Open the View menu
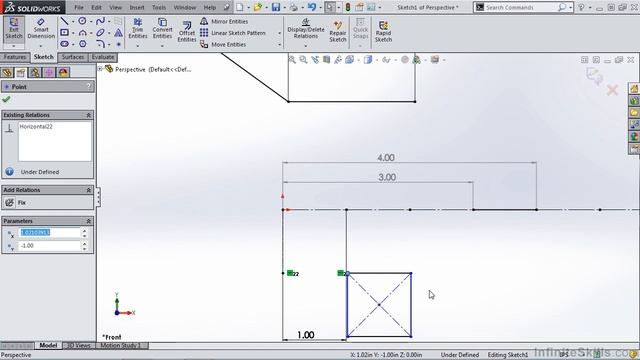This screenshot has width=640, height=360. pos(116,7)
